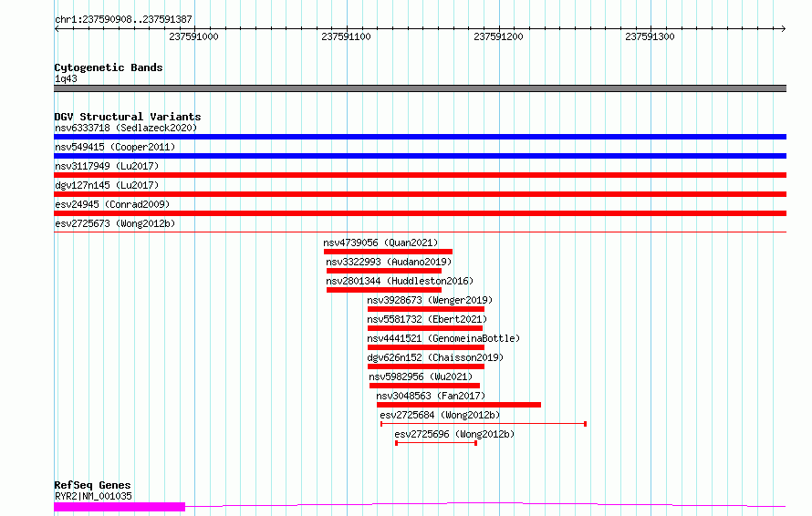This screenshot has height=516, width=812.
Task: Click the red bar beneath nsv5982956
Action: click(x=424, y=386)
